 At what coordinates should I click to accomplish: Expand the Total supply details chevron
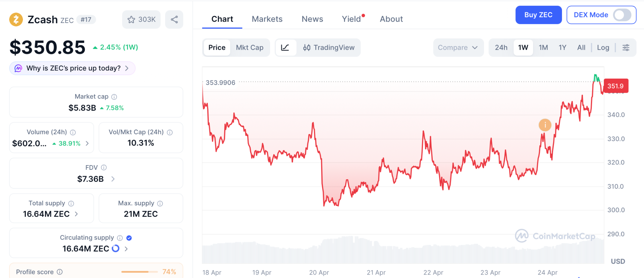tap(76, 214)
